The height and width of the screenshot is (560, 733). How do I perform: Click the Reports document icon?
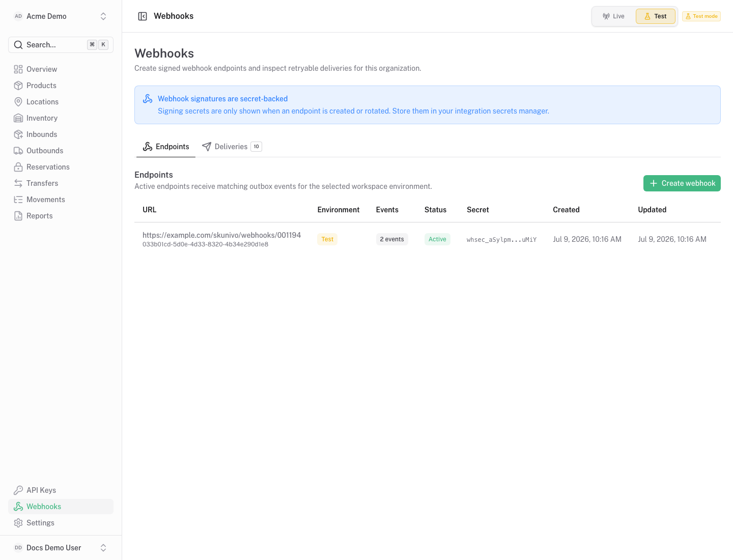tap(18, 216)
